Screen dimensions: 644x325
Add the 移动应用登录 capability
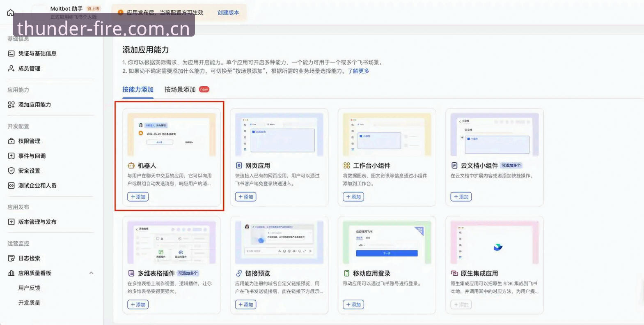[x=353, y=304]
